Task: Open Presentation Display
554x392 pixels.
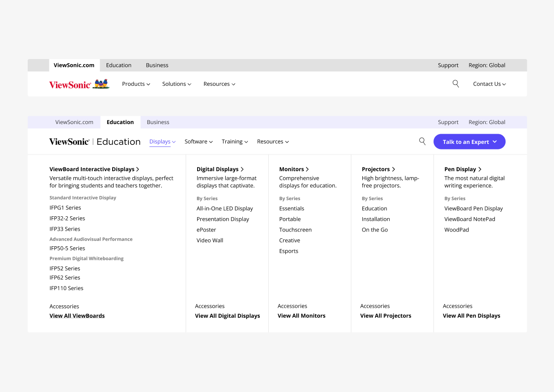Action: coord(223,219)
